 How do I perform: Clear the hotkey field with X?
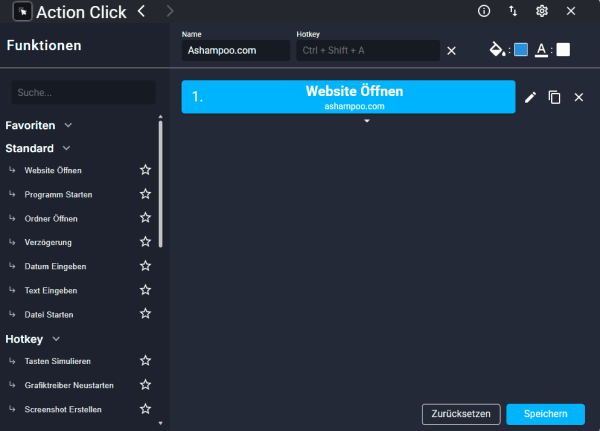451,51
